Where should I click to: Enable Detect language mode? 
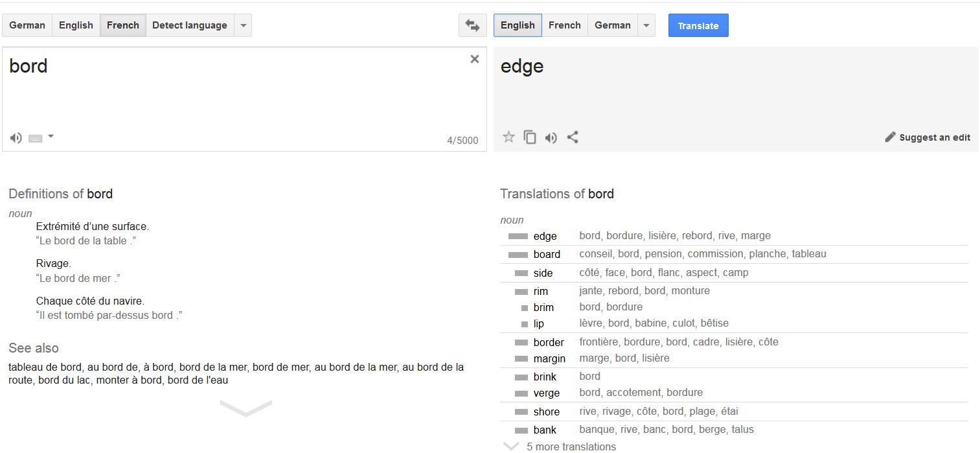click(x=189, y=25)
